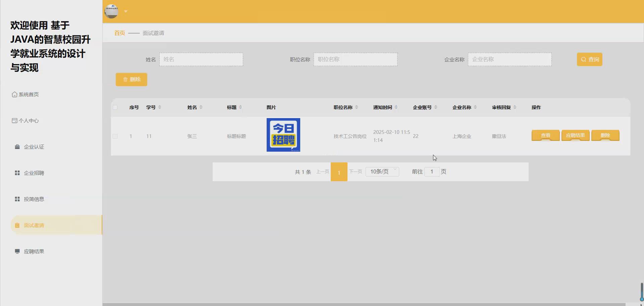644x306 pixels.
Task: Open 企业招聘 using its grid icon
Action: (x=17, y=173)
